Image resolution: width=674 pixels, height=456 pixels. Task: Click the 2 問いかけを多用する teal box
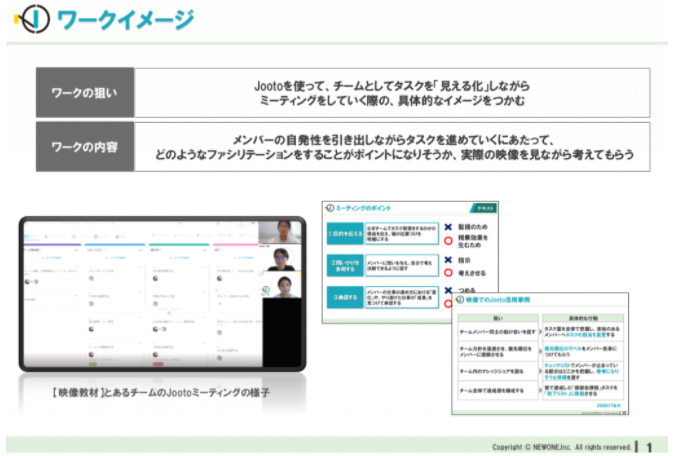tap(345, 265)
